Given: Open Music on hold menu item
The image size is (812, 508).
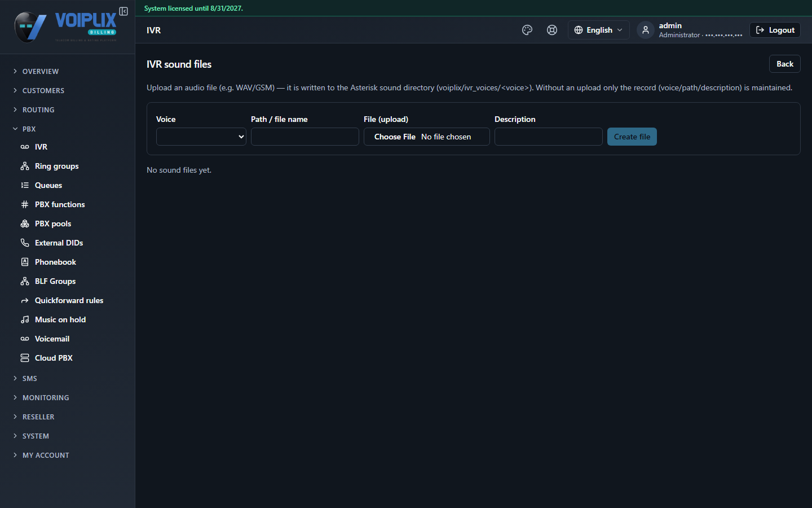Looking at the screenshot, I should coord(71,319).
